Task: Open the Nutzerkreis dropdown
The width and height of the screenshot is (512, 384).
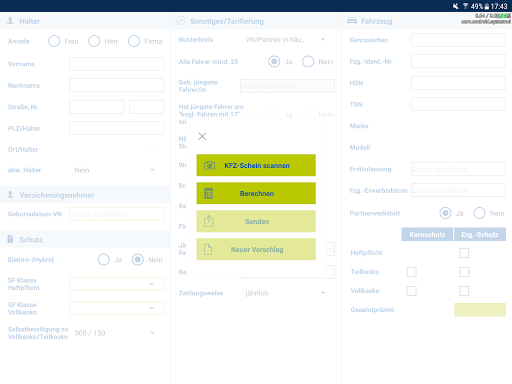Action: click(x=285, y=39)
